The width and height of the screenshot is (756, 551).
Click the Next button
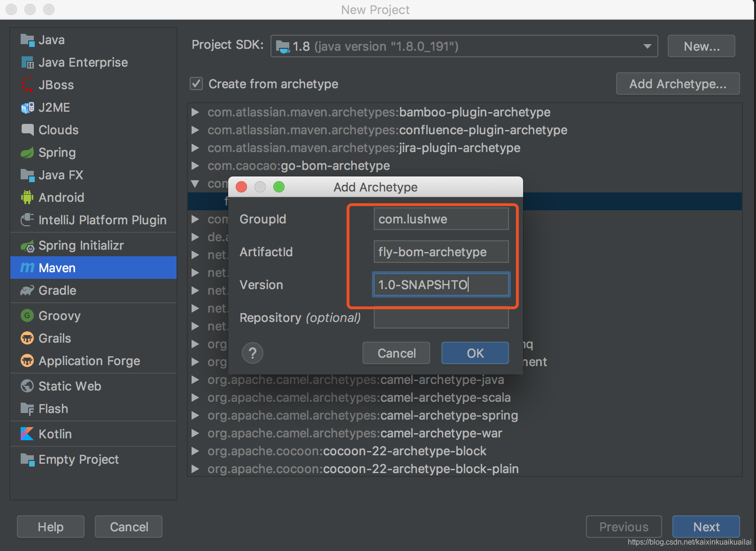pos(706,527)
